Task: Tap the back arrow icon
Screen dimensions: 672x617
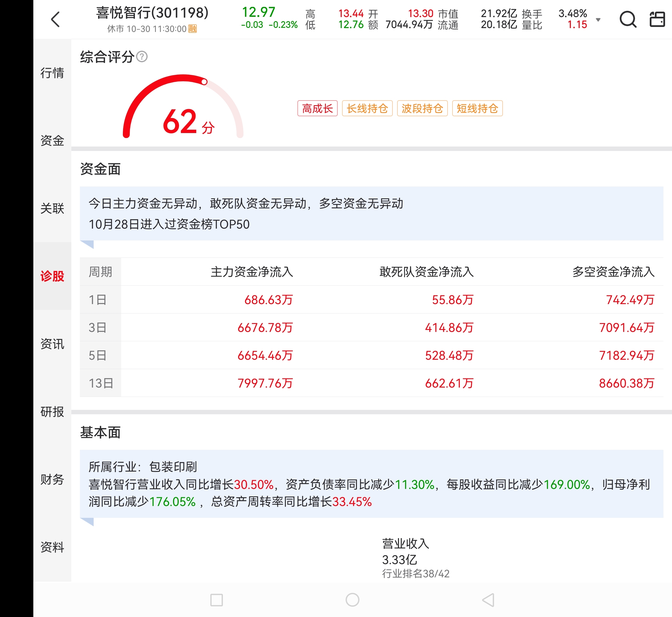Action: [x=55, y=19]
